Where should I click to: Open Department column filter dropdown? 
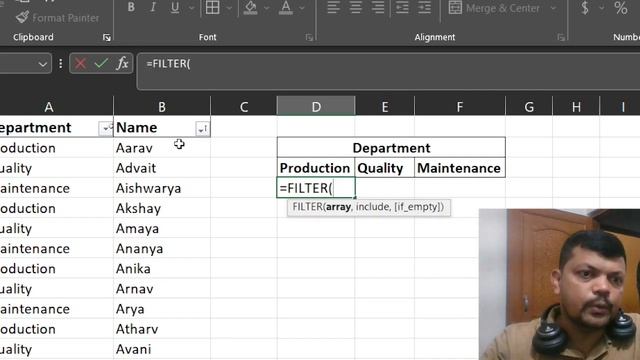pyautogui.click(x=106, y=129)
